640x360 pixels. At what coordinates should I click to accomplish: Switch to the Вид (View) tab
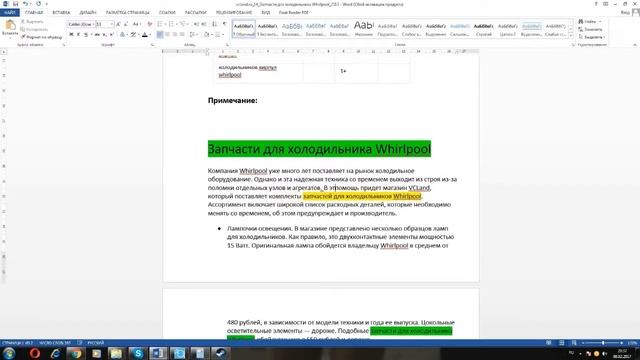(x=266, y=13)
